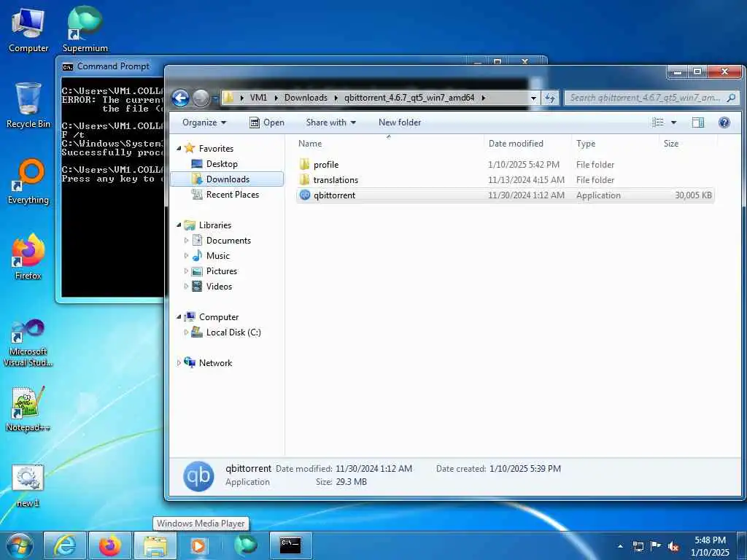Screen dimensions: 747x560
Task: Open the Pictures library
Action: click(221, 271)
